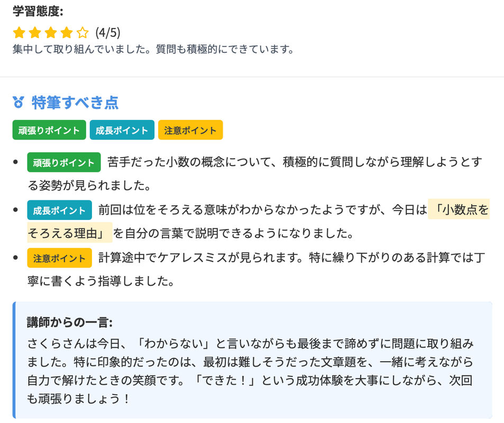Click the 講師からの一言 heading
The height and width of the screenshot is (423, 504).
coord(70,322)
